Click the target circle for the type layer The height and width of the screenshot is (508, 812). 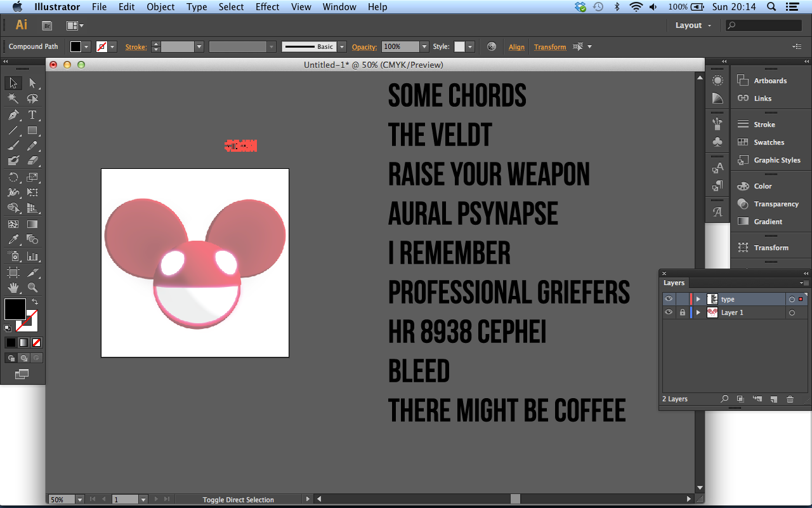tap(792, 299)
